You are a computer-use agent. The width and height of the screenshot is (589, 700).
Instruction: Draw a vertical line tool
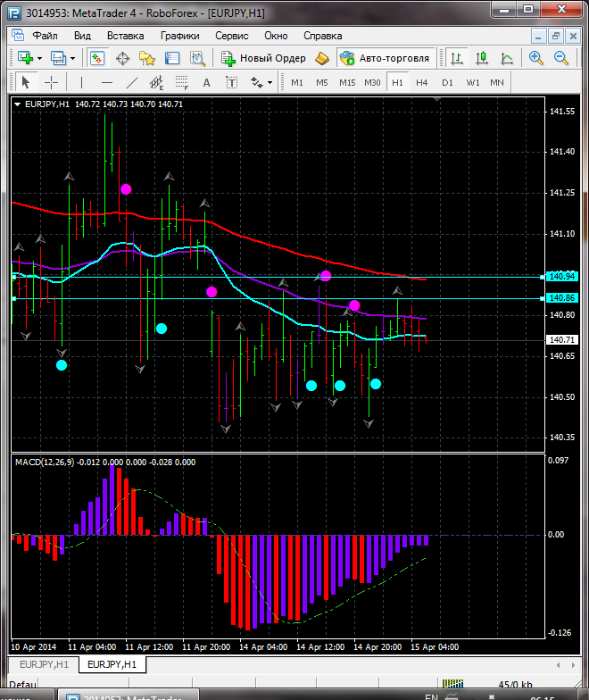pyautogui.click(x=81, y=82)
